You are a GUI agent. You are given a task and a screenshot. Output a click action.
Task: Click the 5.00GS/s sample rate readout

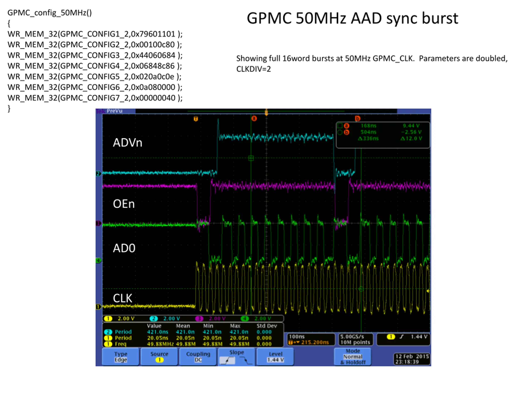pyautogui.click(x=352, y=336)
